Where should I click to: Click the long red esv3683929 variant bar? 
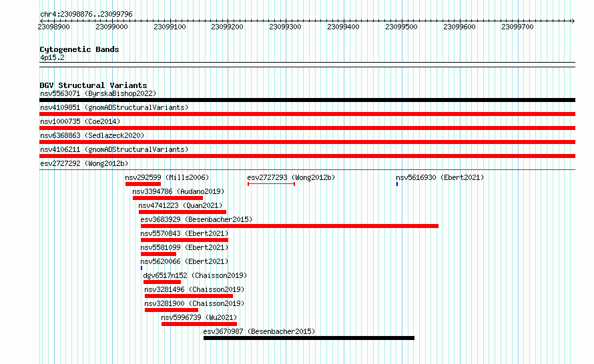pos(290,226)
